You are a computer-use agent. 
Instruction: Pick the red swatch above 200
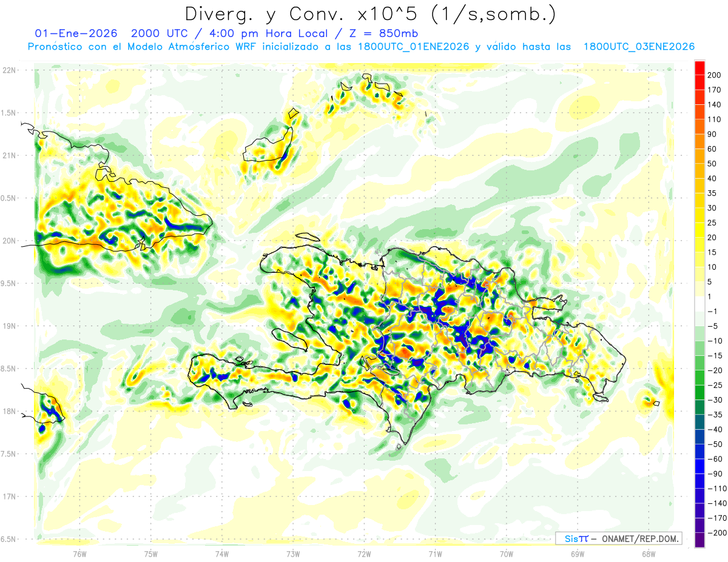699,68
